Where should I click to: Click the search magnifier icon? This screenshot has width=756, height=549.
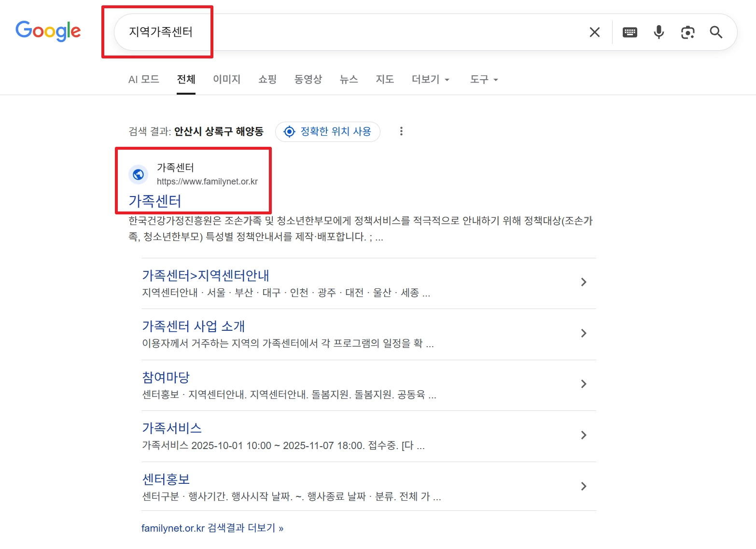(x=716, y=32)
